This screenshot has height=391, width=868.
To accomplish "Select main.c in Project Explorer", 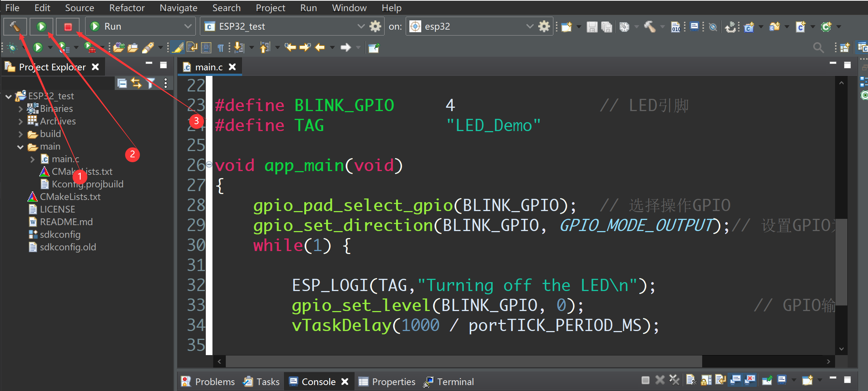I will 66,159.
